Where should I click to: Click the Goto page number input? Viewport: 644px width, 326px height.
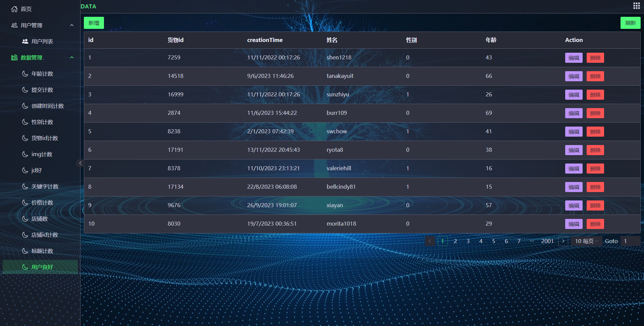click(630, 241)
